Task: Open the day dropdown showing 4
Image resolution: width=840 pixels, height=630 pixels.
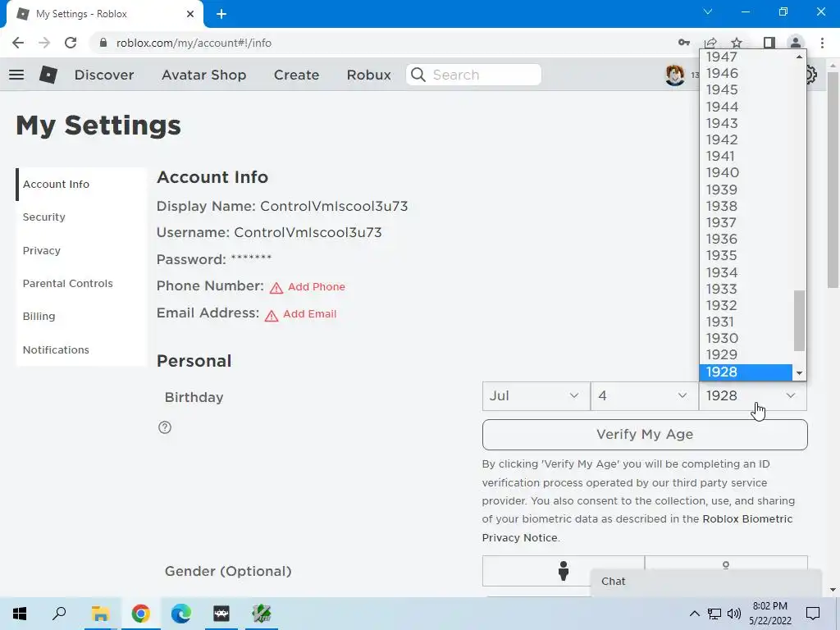Action: click(x=645, y=396)
